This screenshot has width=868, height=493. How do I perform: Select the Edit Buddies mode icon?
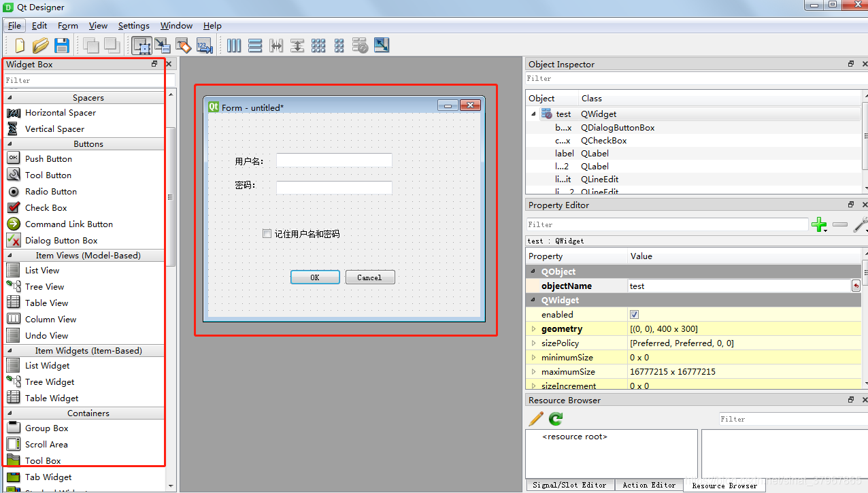pyautogui.click(x=183, y=46)
